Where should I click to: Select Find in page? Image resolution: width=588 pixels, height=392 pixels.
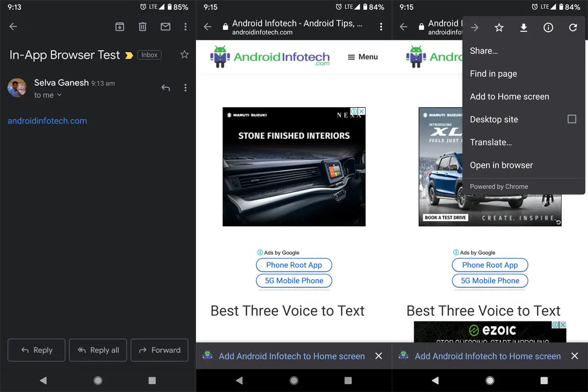[524, 74]
